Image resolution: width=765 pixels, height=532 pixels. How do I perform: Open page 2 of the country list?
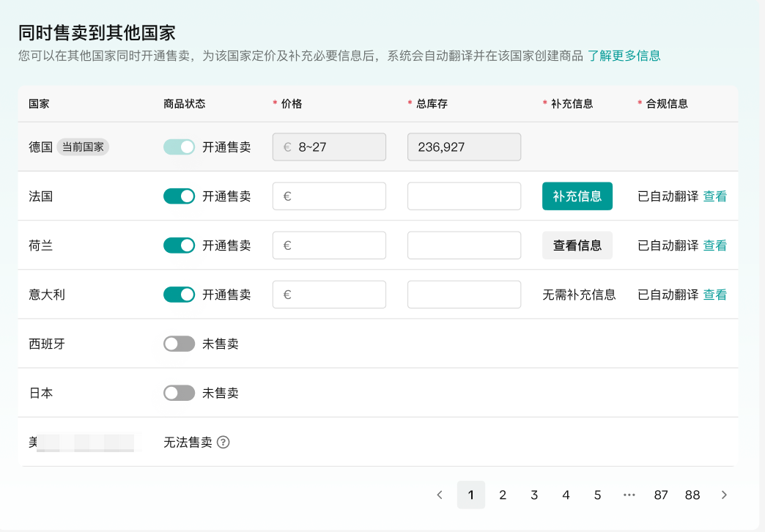(x=503, y=495)
